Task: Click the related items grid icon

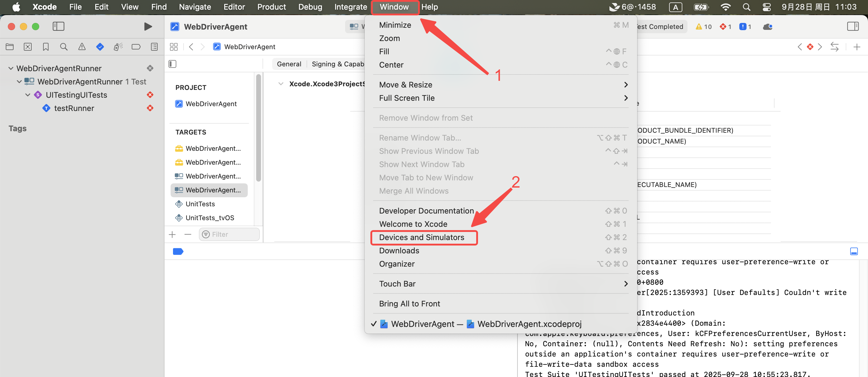Action: (174, 47)
